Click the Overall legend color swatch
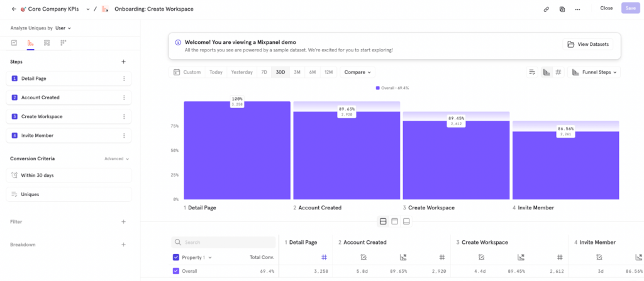The width and height of the screenshot is (644, 281). (378, 88)
